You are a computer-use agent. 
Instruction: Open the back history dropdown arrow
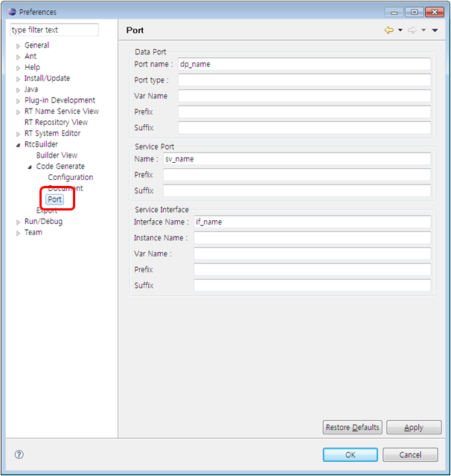(x=400, y=30)
